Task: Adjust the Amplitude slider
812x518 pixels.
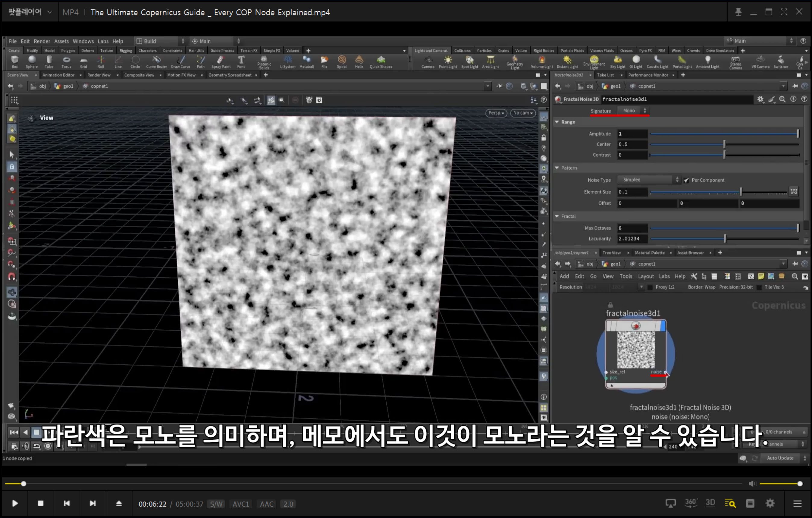Action: coord(724,134)
